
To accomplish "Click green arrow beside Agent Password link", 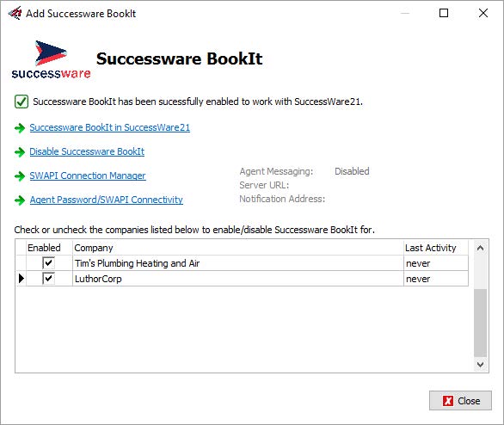I will [x=20, y=200].
